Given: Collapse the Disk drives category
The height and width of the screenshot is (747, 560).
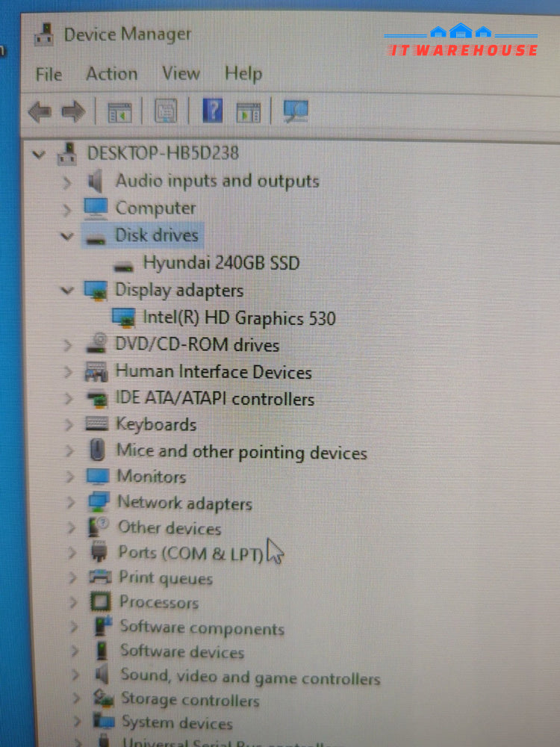Looking at the screenshot, I should [x=67, y=236].
